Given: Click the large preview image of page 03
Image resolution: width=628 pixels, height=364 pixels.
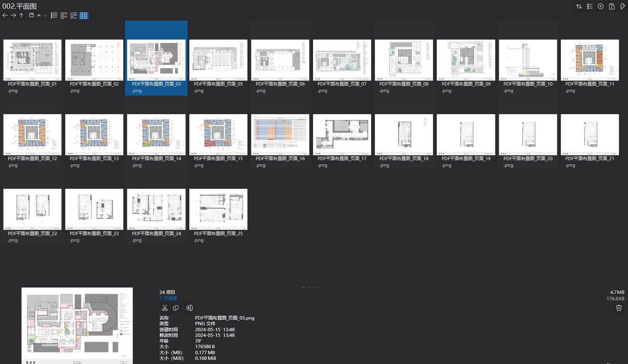Looking at the screenshot, I should (x=77, y=325).
